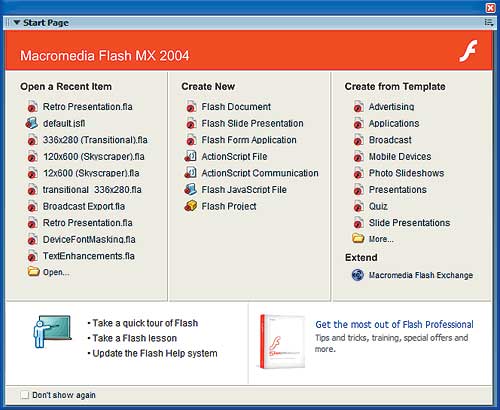The image size is (500, 410).
Task: Click the Macromedia Flash Exchange globe icon
Action: [x=358, y=275]
